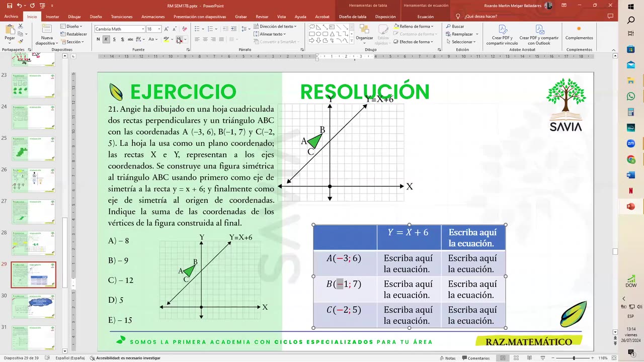Viewport: 644px width, 362px height.
Task: Select slide 28 thumbnail
Action: [33, 243]
